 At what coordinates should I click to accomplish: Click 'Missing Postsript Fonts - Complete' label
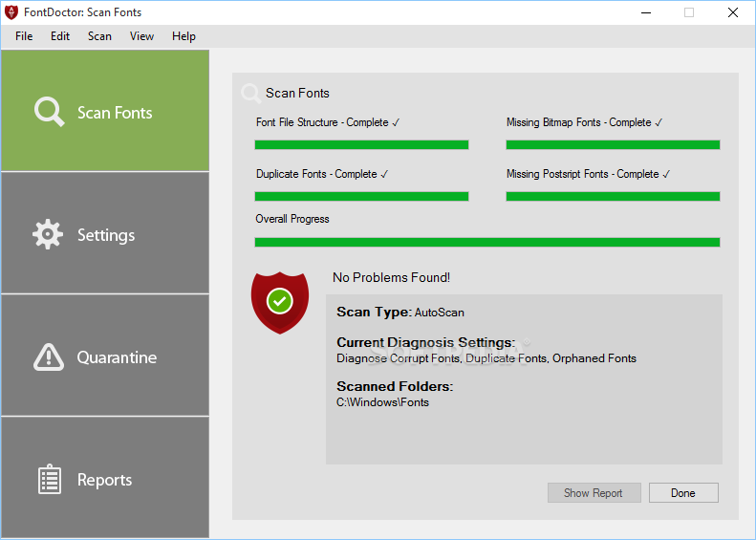(588, 174)
